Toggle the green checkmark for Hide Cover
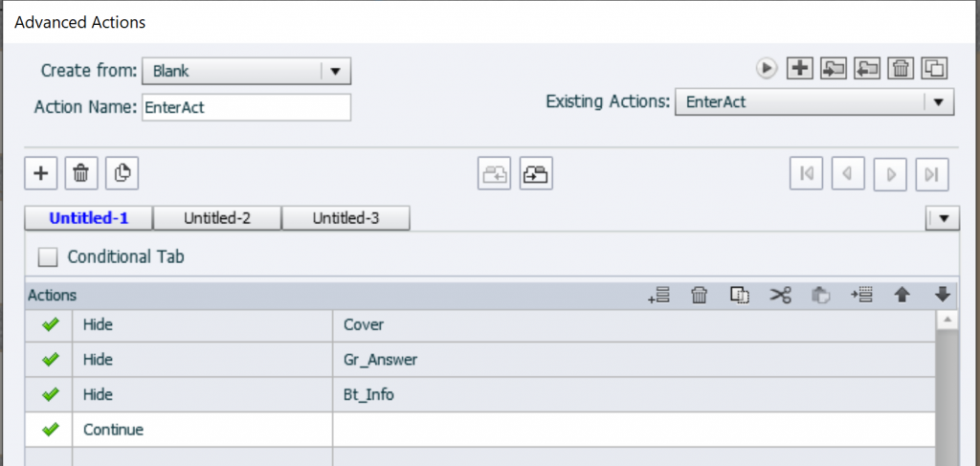980x466 pixels. [x=51, y=324]
